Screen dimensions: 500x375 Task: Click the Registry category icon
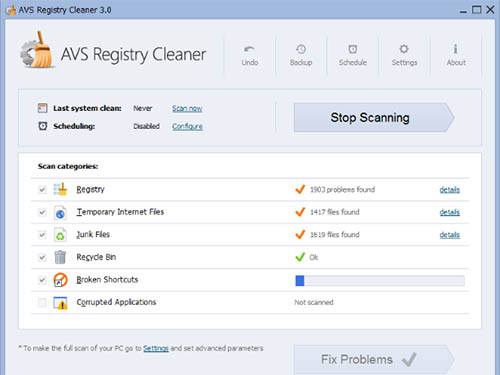(x=60, y=189)
